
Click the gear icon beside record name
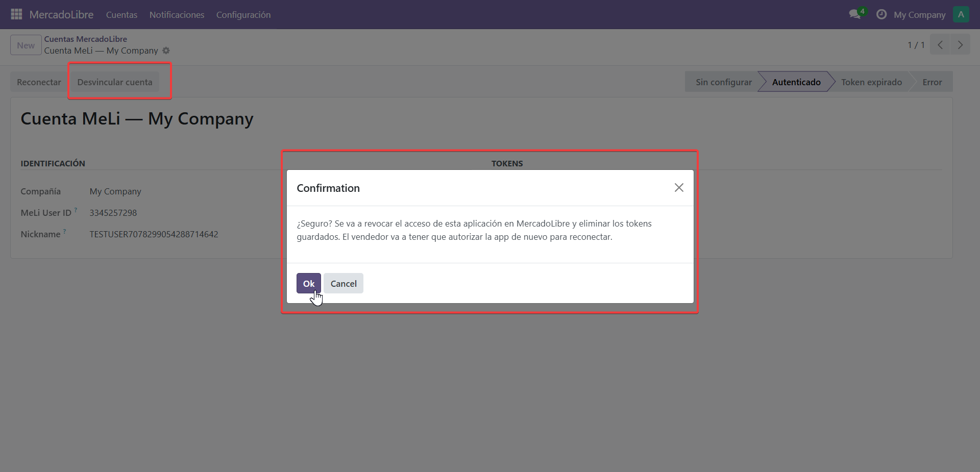166,51
